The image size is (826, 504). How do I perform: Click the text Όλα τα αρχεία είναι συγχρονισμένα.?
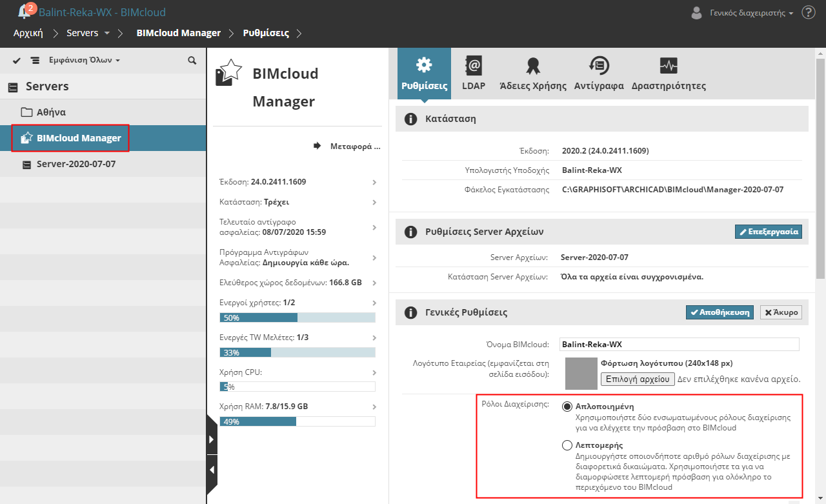tap(632, 277)
